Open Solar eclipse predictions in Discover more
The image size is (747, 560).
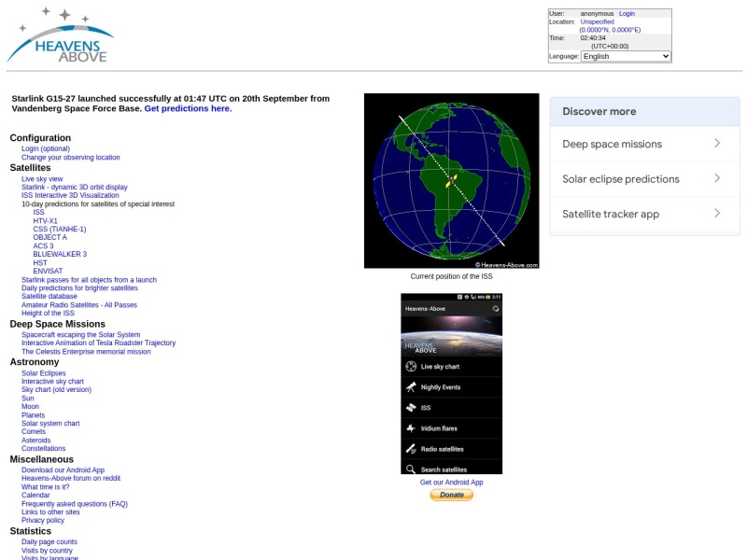[644, 179]
